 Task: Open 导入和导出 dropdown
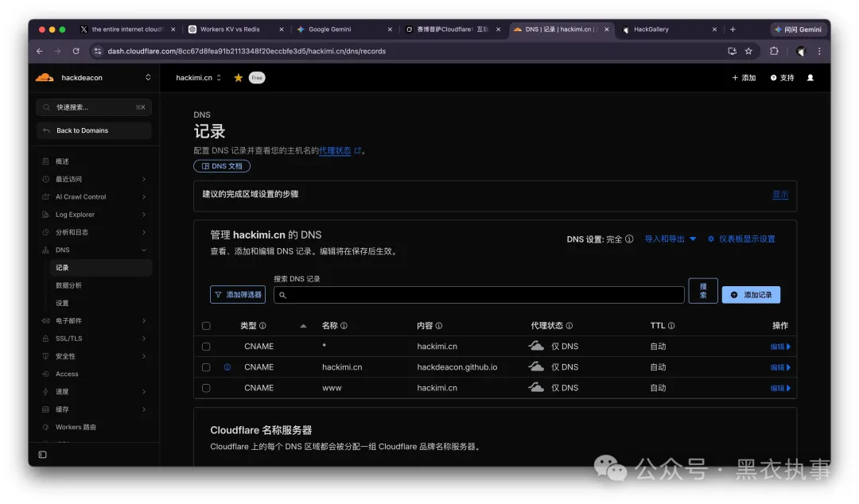[x=670, y=239]
